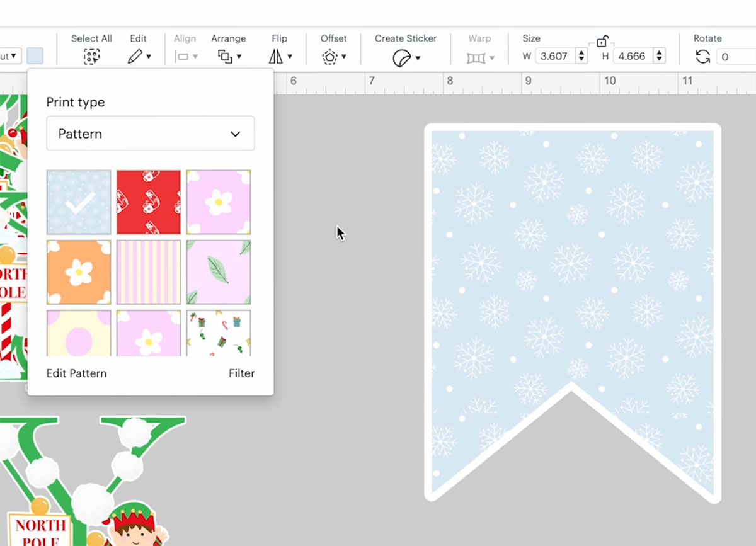The height and width of the screenshot is (546, 756).
Task: Click the Warp icon
Action: 476,58
